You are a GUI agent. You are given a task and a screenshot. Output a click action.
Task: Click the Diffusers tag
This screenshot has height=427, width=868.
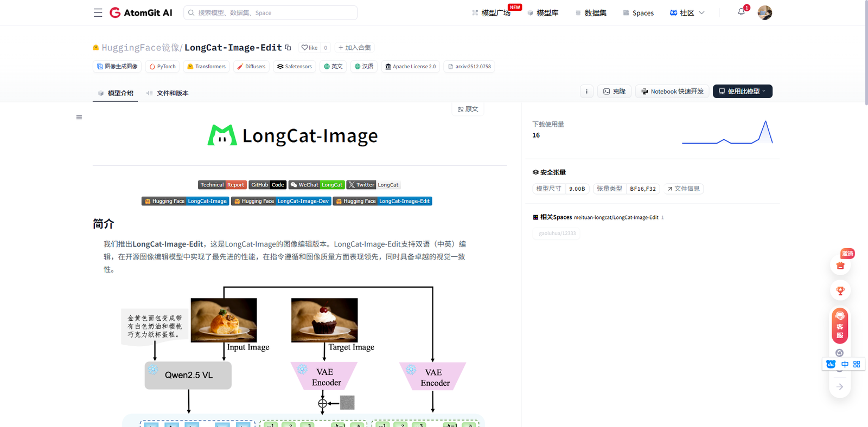[251, 67]
